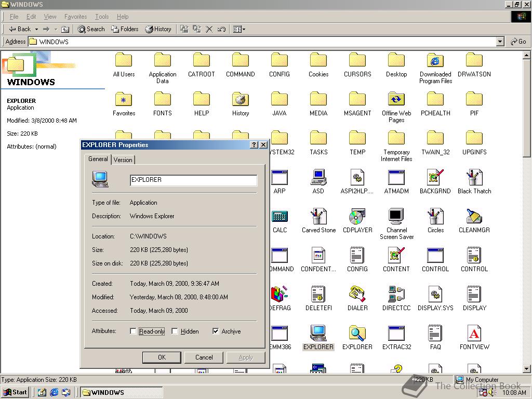Open the View menu
The image size is (532, 399).
[x=50, y=17]
